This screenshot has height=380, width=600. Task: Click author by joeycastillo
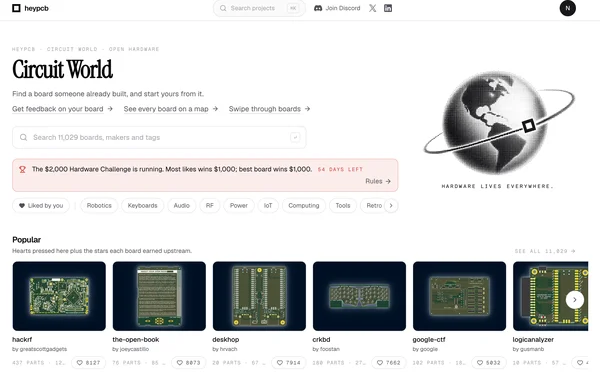[130, 349]
